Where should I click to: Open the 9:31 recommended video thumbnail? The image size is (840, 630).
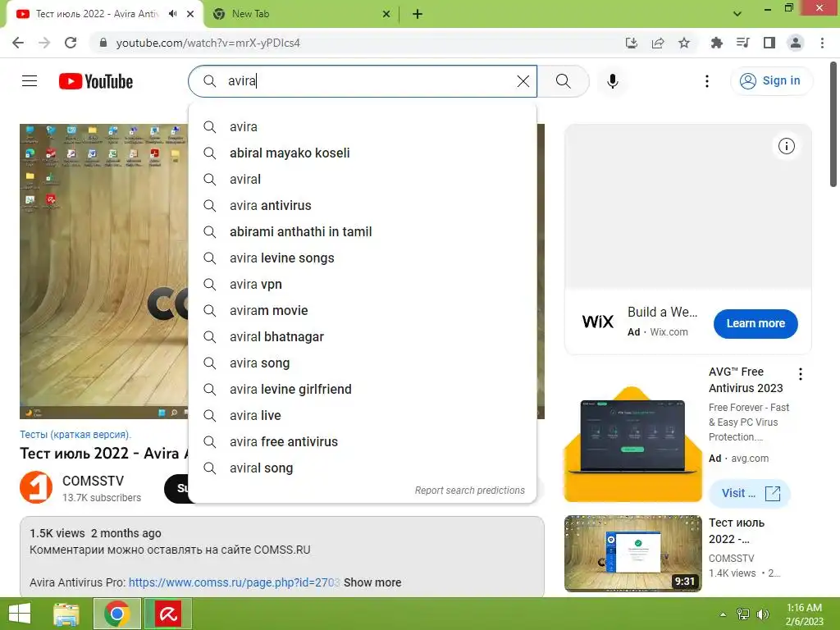[x=632, y=554]
